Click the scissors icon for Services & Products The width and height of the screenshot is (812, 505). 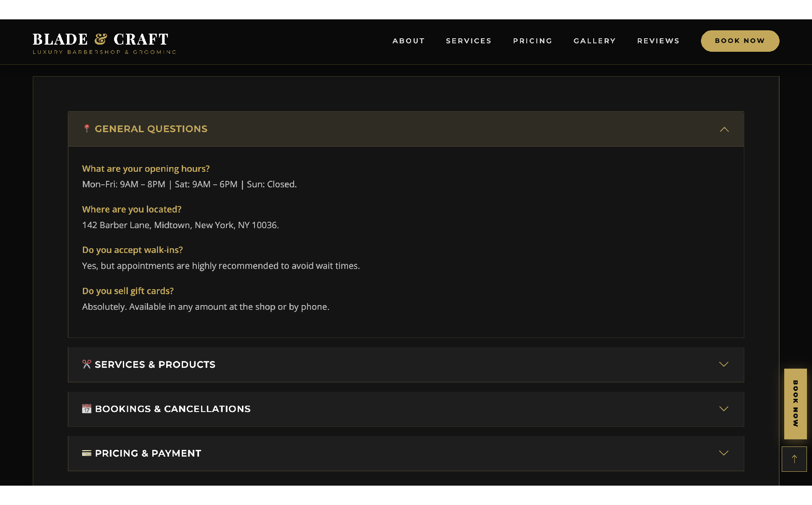pyautogui.click(x=87, y=364)
